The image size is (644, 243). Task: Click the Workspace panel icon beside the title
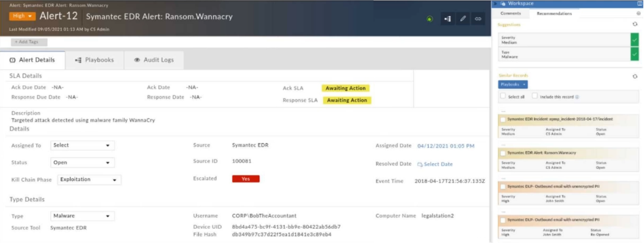[x=503, y=3]
